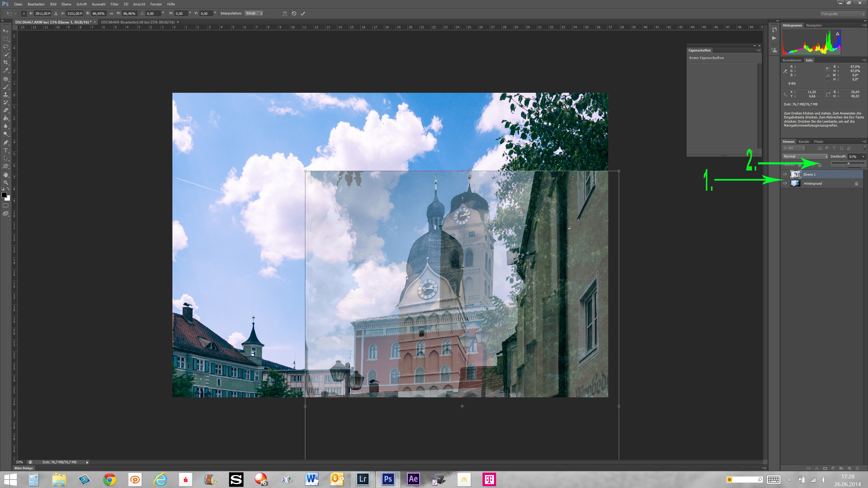Select the Pen tool
This screenshot has height=488, width=868.
pyautogui.click(x=6, y=142)
